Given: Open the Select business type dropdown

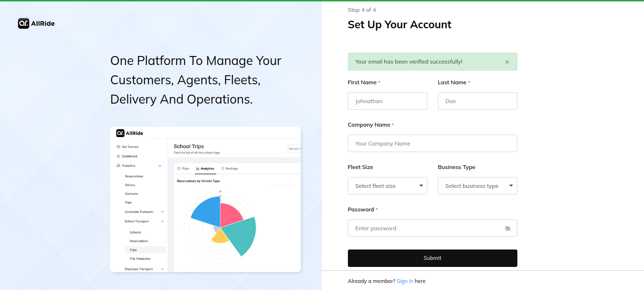Looking at the screenshot, I should (477, 186).
